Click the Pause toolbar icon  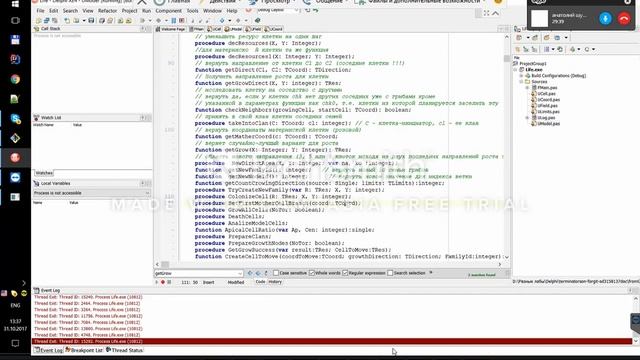coord(174,20)
